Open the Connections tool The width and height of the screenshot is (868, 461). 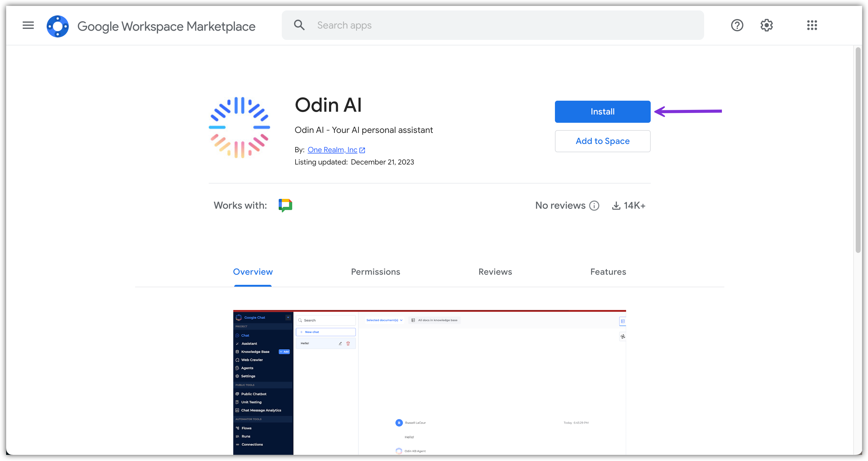click(x=252, y=444)
